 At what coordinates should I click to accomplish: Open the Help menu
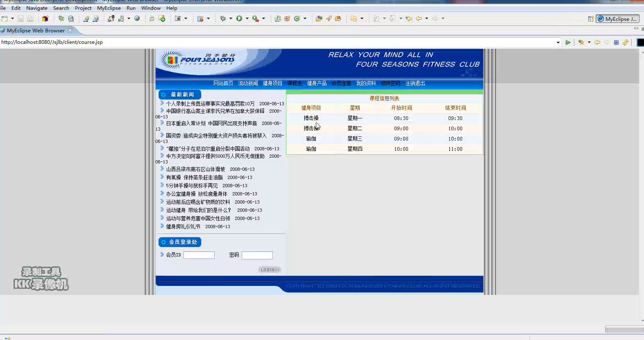[172, 8]
